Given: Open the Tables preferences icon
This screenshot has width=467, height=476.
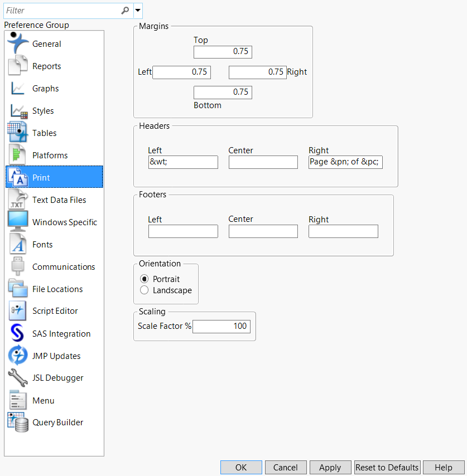Looking at the screenshot, I should 18,133.
